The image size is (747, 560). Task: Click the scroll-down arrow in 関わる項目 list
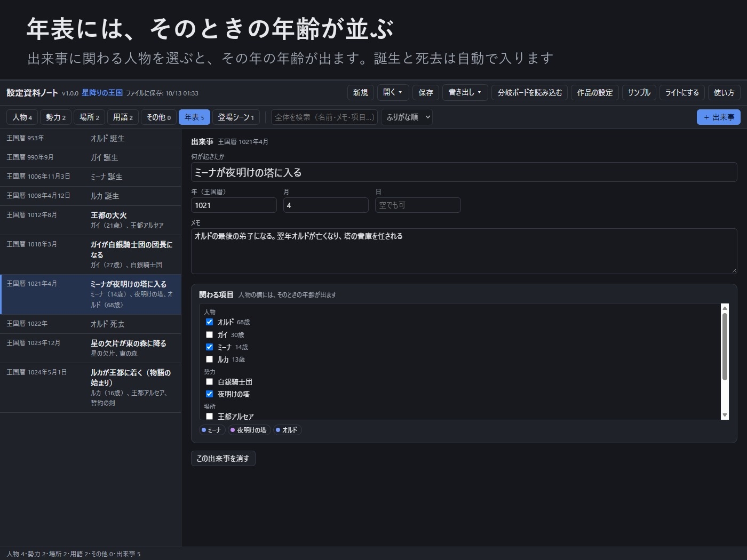tap(725, 415)
